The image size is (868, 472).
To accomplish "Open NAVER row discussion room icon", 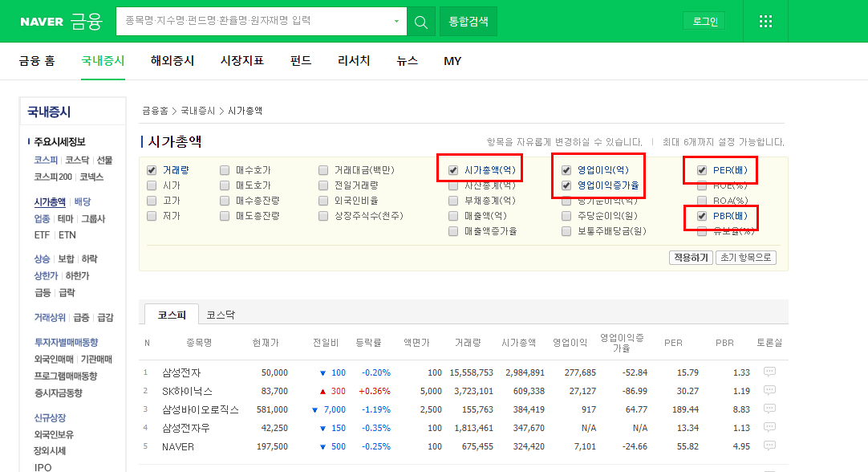I will coord(769,446).
